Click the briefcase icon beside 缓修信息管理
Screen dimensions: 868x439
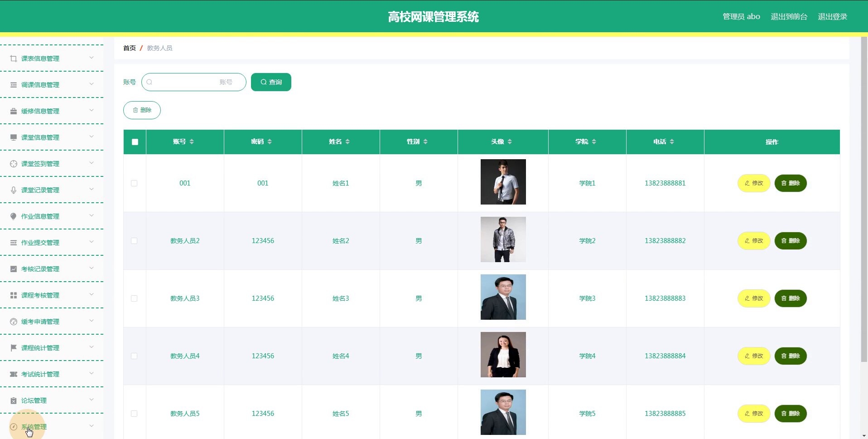14,111
